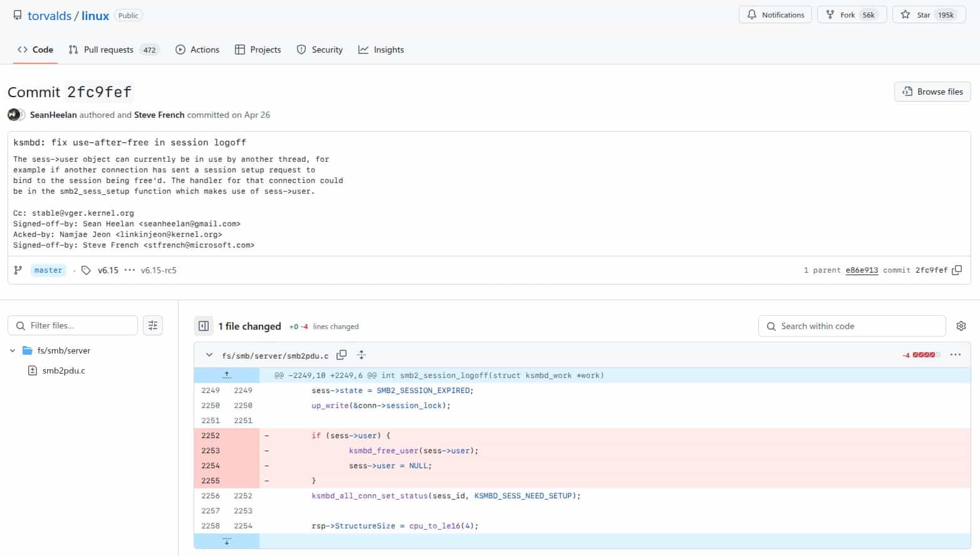This screenshot has height=556, width=980.
Task: Open the file filter options icon
Action: tap(153, 325)
